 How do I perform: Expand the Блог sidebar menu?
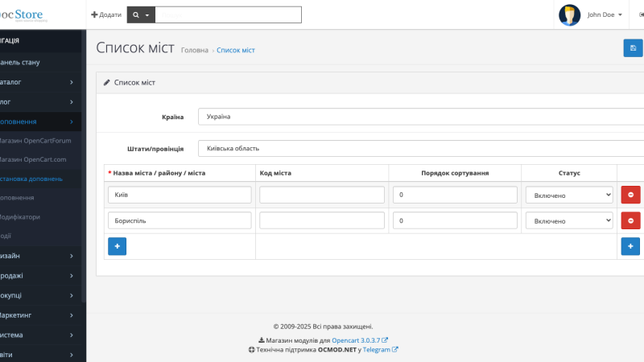click(41, 102)
